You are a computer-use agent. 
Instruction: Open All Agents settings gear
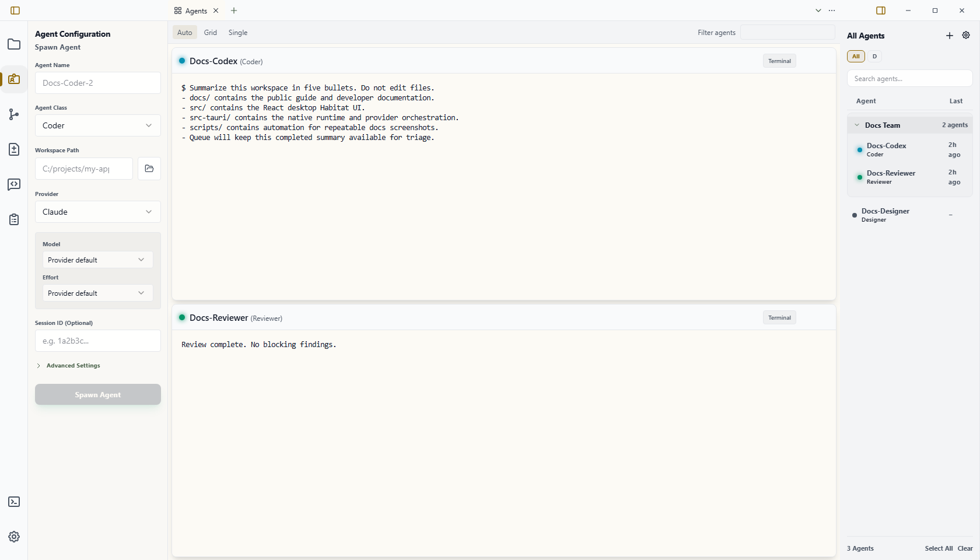[x=966, y=36]
